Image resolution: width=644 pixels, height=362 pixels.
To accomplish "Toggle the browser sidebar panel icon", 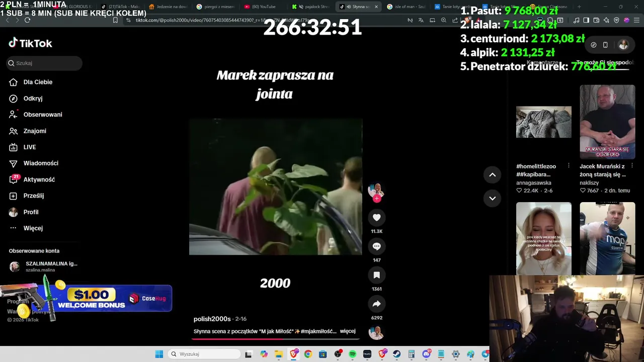I will (x=586, y=20).
